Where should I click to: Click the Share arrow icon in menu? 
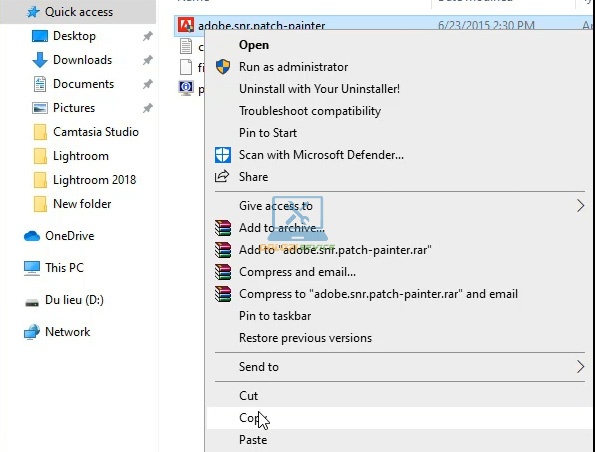coord(222,176)
